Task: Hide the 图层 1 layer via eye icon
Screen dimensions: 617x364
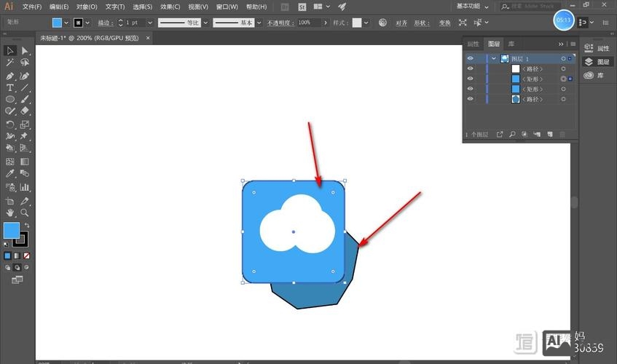Action: (x=470, y=58)
